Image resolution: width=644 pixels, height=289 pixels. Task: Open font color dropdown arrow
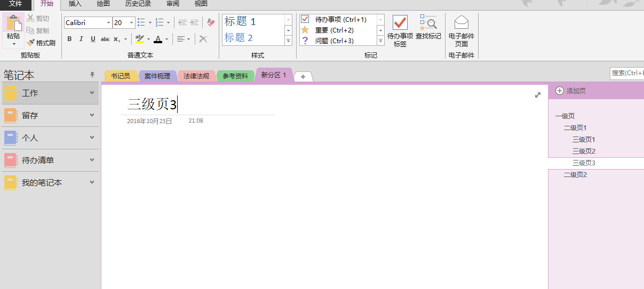166,39
